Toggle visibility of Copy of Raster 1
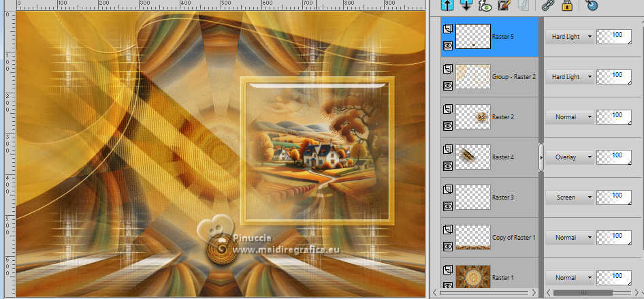Viewport: 644px width, 299px height. tap(448, 247)
